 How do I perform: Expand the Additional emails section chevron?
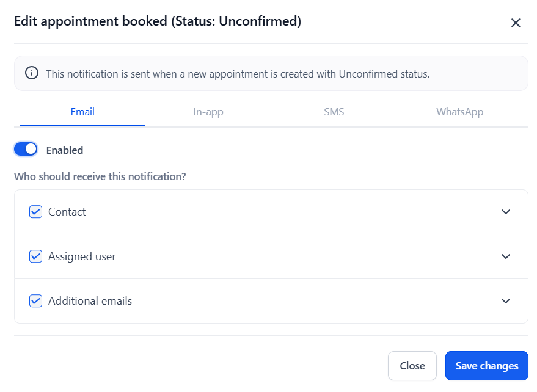pyautogui.click(x=505, y=301)
